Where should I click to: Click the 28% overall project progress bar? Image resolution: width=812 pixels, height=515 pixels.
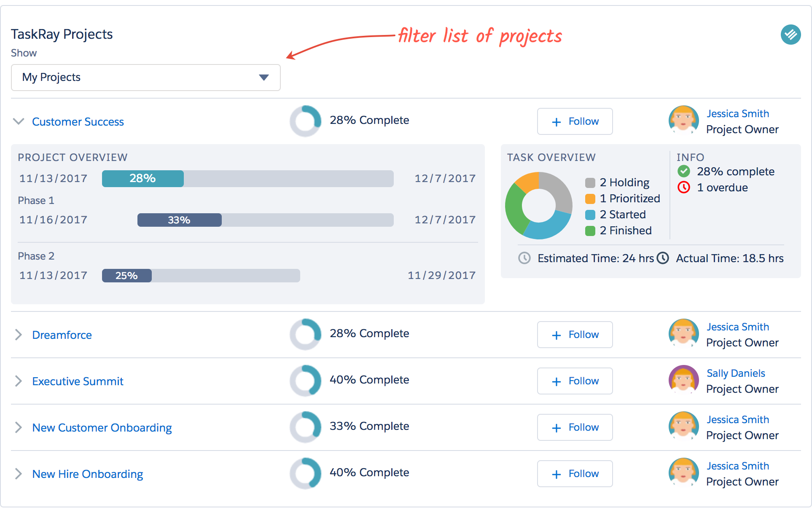pyautogui.click(x=248, y=179)
